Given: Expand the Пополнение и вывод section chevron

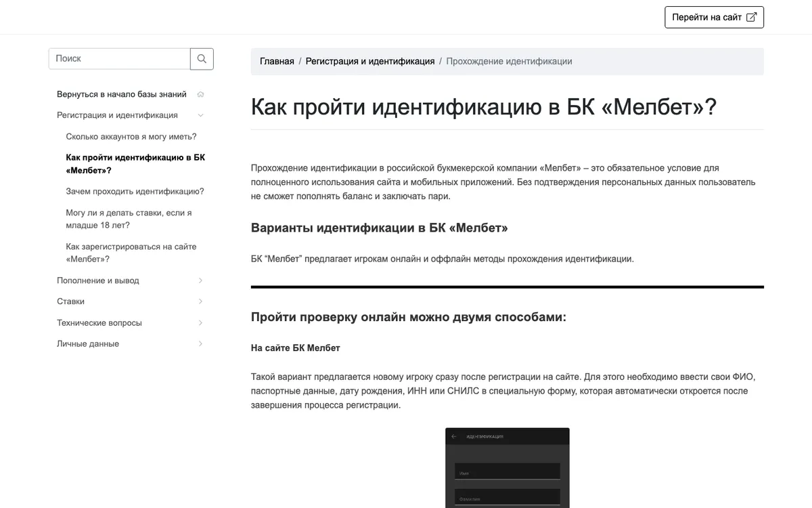Looking at the screenshot, I should [200, 280].
